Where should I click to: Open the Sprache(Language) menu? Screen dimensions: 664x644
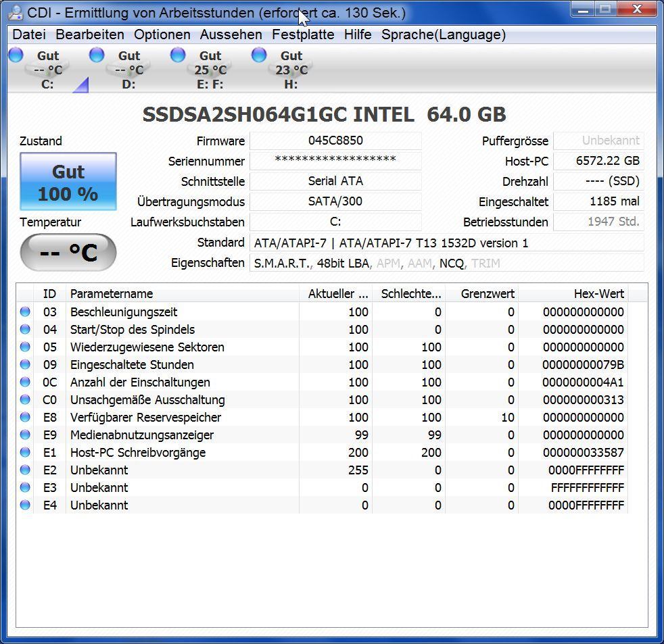click(x=444, y=34)
